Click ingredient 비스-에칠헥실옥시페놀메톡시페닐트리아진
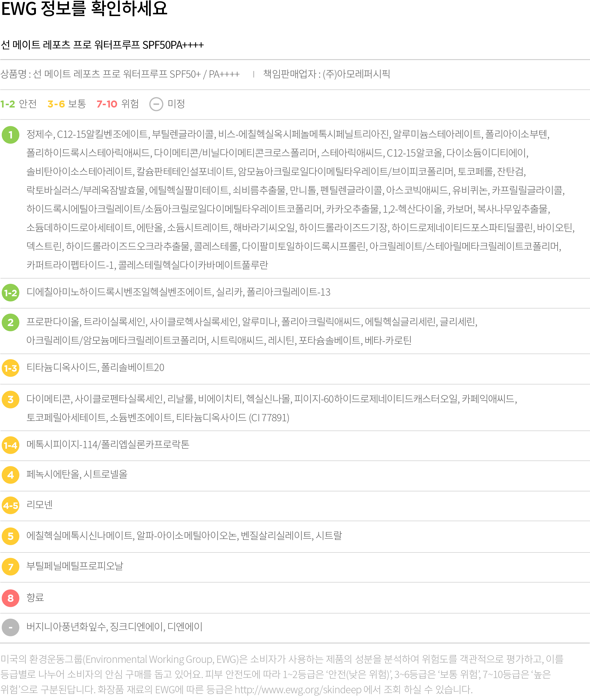The height and width of the screenshot is (700, 590). pyautogui.click(x=304, y=134)
